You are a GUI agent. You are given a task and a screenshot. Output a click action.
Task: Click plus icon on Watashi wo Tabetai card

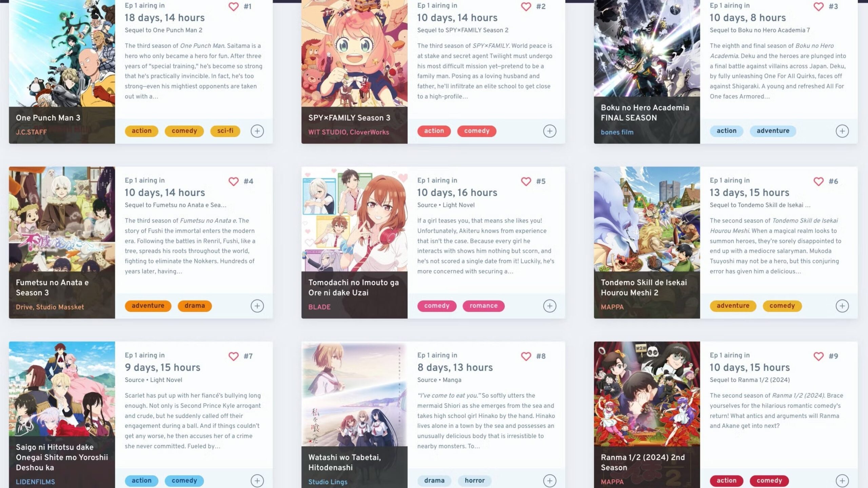coord(550,481)
